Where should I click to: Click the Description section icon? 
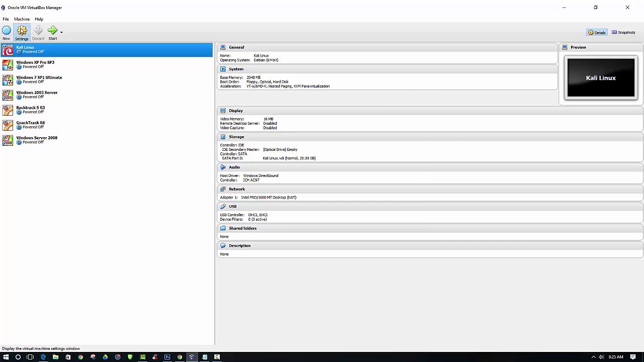coord(223,245)
